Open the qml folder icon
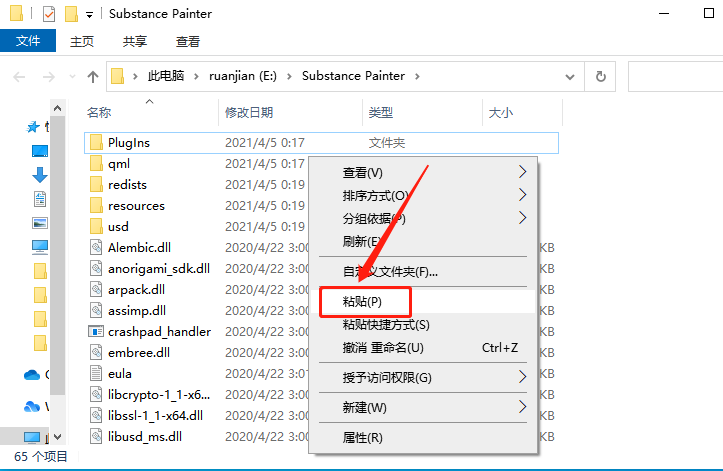723x471 pixels. [x=96, y=163]
